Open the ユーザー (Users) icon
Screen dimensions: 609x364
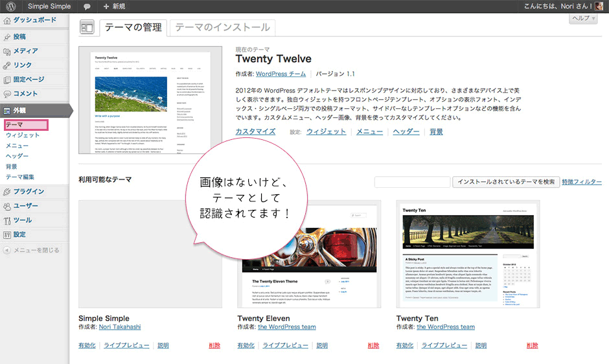coord(7,206)
